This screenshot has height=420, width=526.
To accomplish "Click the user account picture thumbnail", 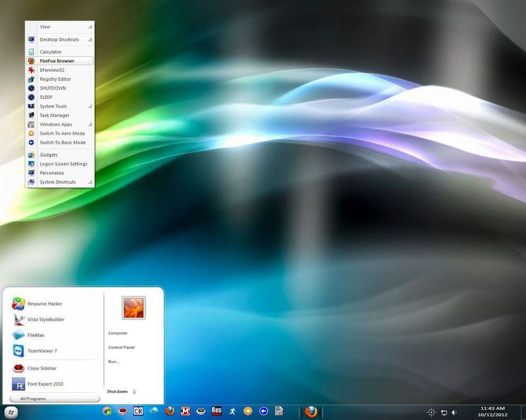I will point(134,308).
